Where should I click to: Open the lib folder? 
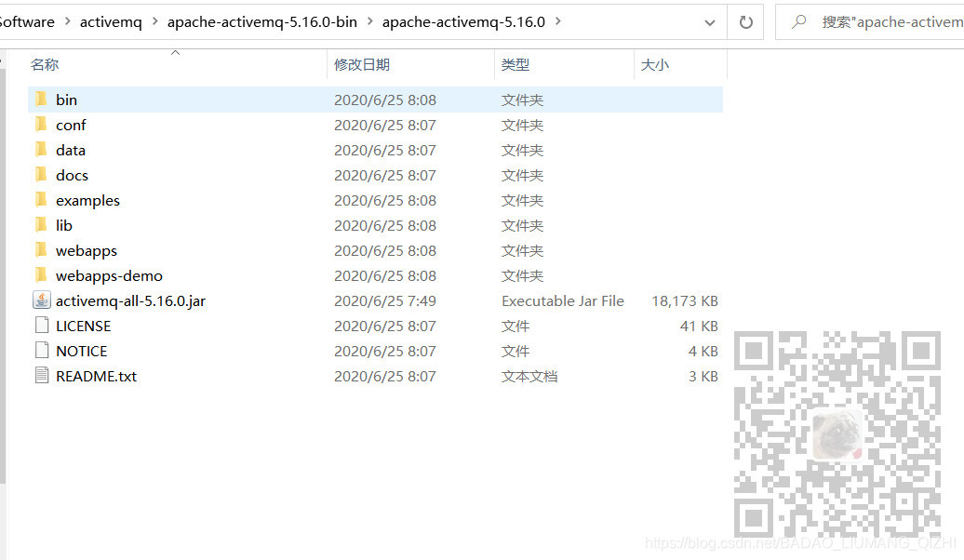point(63,225)
